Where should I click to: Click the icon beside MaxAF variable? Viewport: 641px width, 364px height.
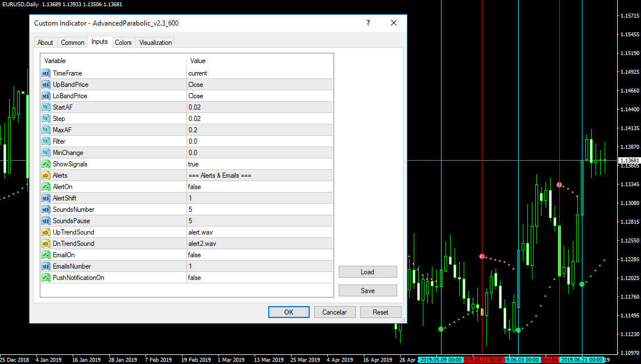click(x=46, y=130)
